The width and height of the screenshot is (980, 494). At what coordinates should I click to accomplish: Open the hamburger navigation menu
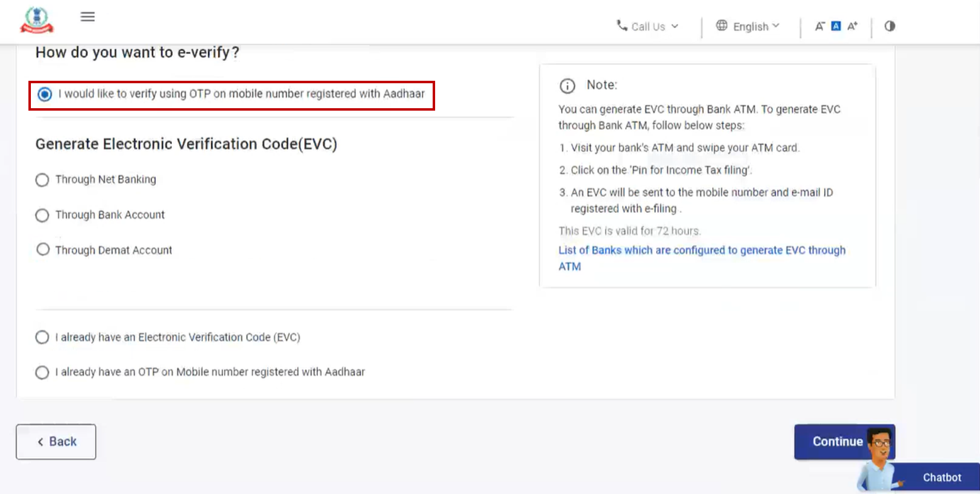[87, 17]
